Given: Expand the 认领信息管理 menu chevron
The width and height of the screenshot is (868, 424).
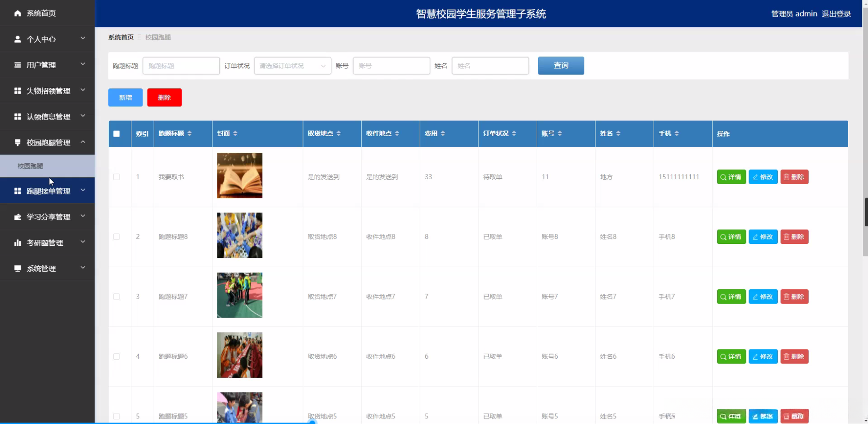Looking at the screenshot, I should coord(83,116).
